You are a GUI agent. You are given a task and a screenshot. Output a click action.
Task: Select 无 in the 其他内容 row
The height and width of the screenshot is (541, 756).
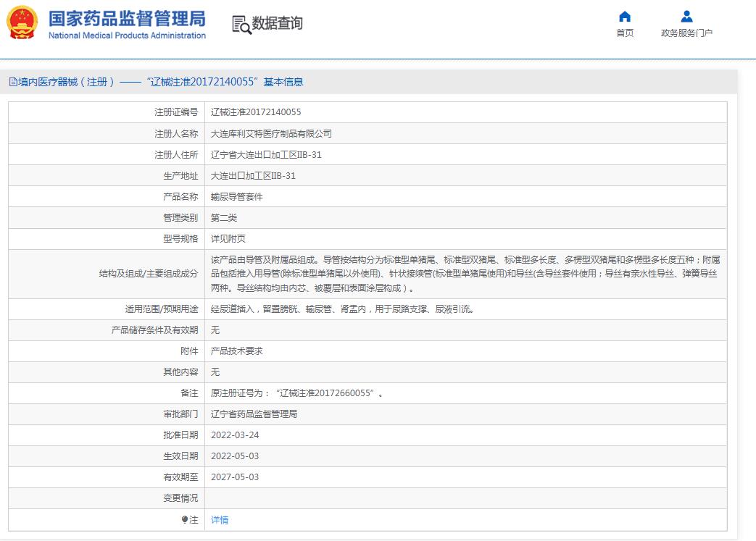[215, 372]
